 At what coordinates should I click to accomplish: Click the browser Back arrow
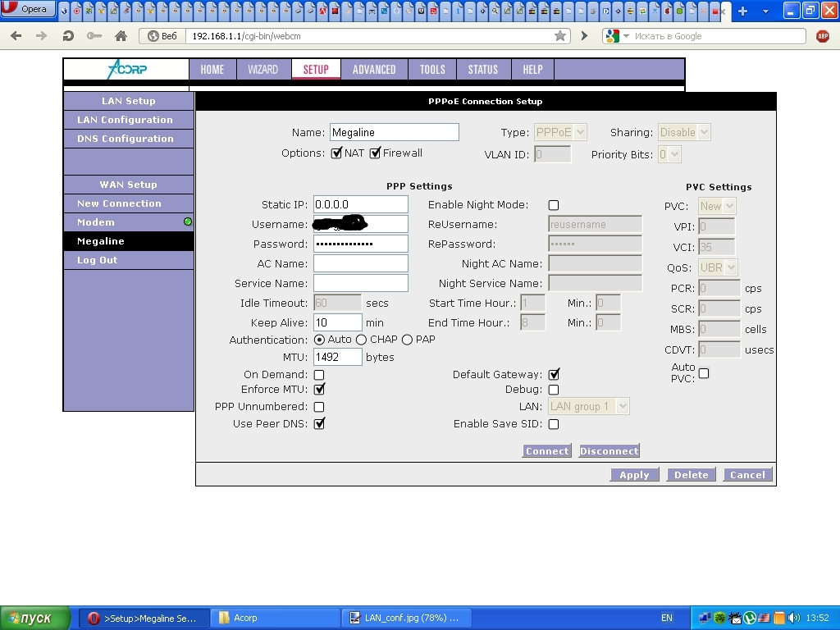point(16,36)
